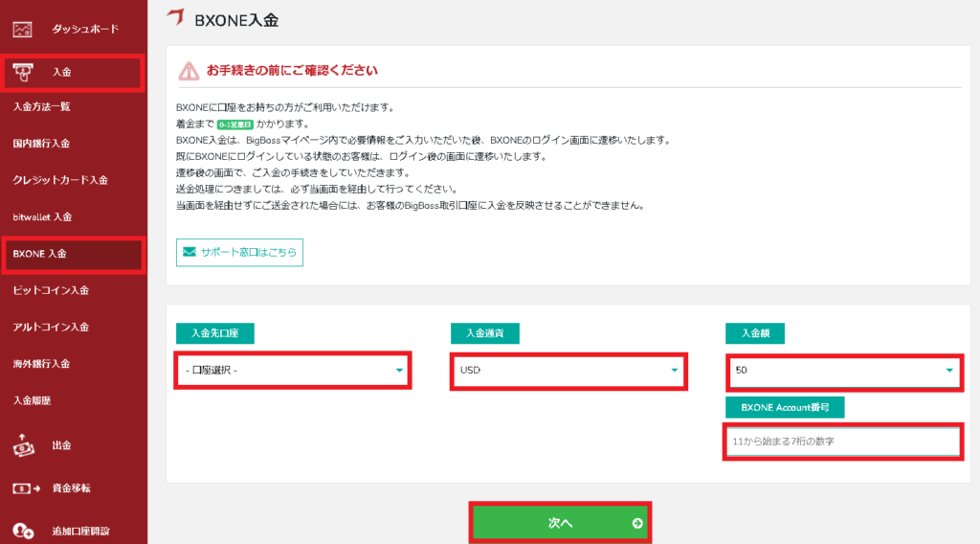Screen dimensions: 980x544
Task: Click the 入金通貨 label
Action: (x=485, y=333)
